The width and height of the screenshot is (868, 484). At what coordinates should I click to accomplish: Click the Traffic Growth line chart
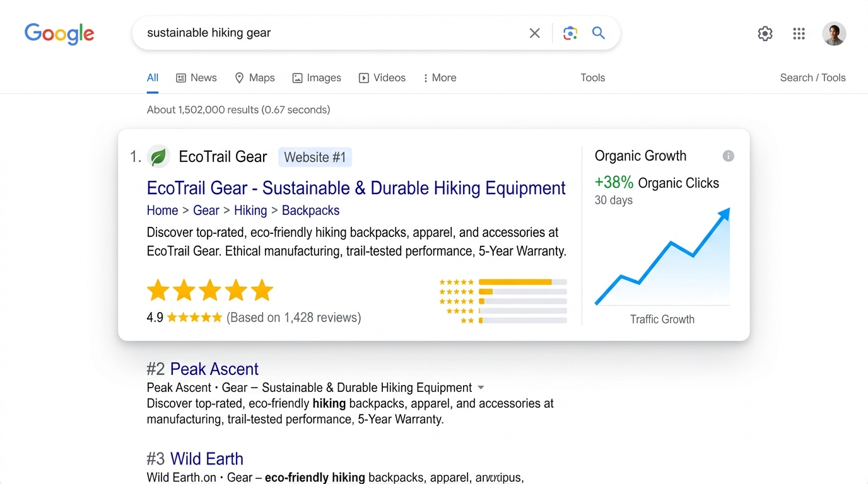point(662,257)
